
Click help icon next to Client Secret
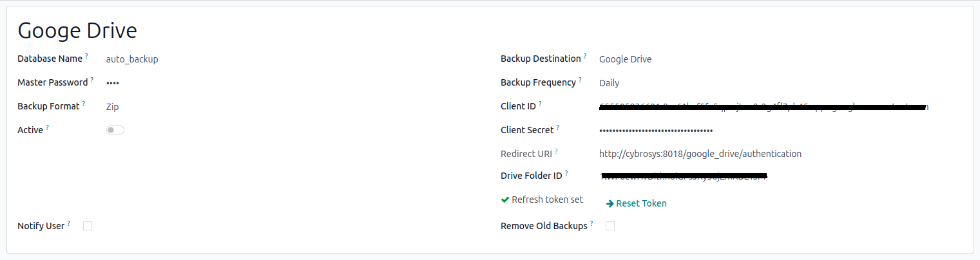[558, 128]
